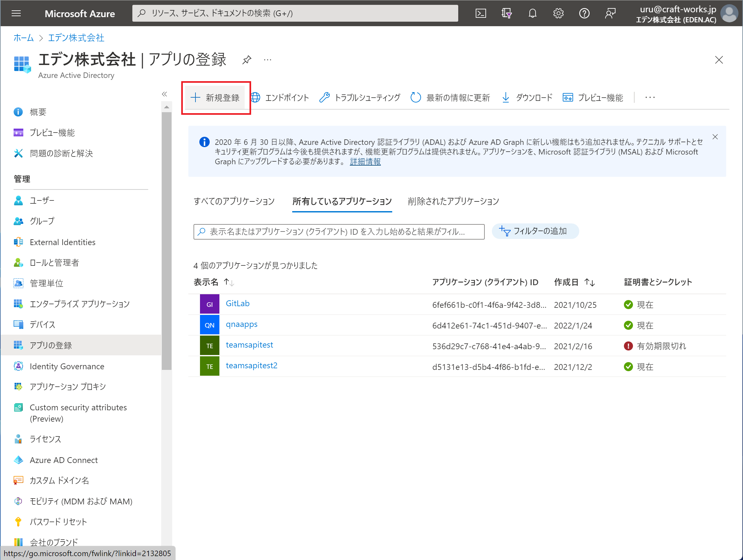Viewport: 743px width, 560px height.
Task: Select アプリの登録 in sidebar
Action: 81,345
